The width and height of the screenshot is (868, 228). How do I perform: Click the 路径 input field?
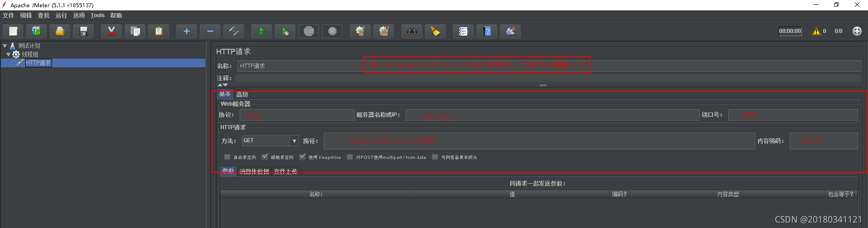pos(539,141)
